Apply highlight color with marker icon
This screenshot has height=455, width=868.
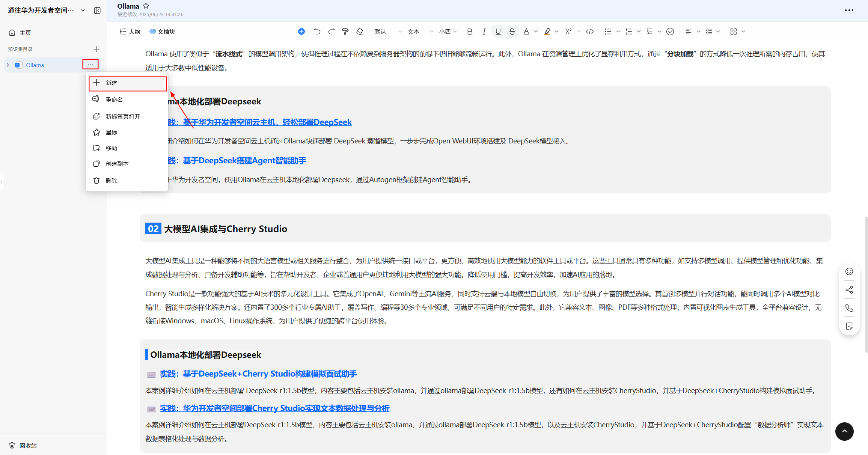(x=547, y=32)
